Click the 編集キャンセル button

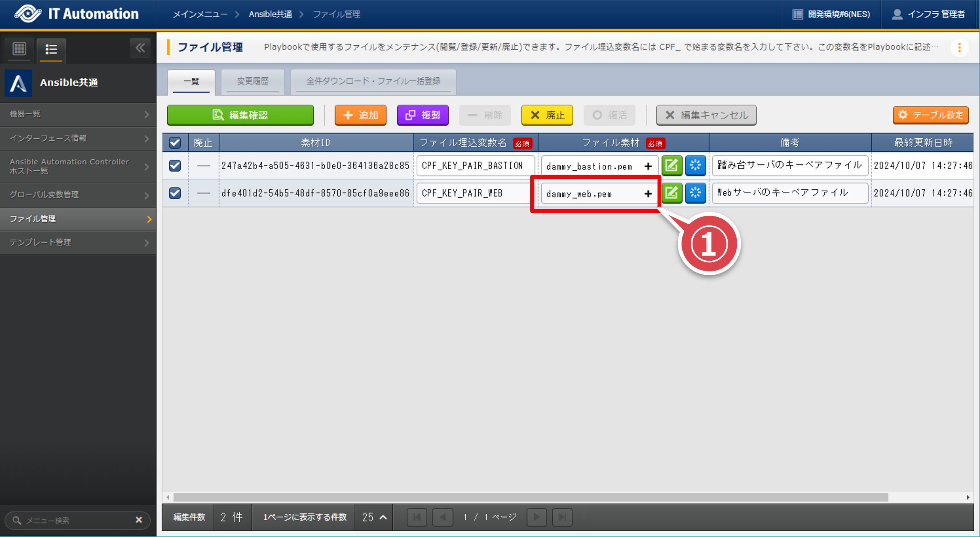pyautogui.click(x=706, y=115)
